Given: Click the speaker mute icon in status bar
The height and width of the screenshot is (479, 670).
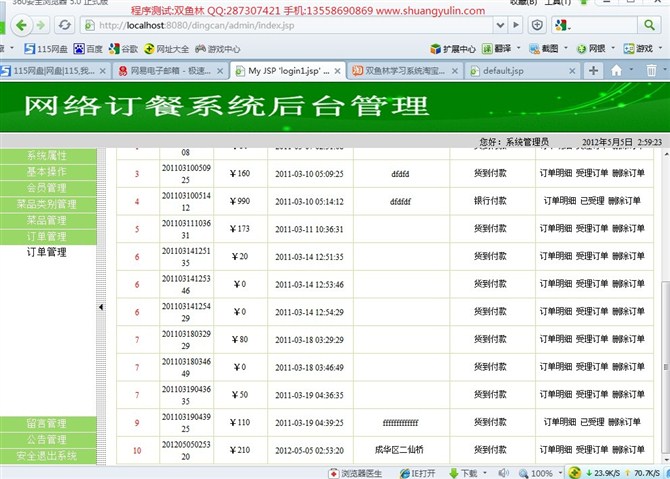Looking at the screenshot, I should 504,473.
